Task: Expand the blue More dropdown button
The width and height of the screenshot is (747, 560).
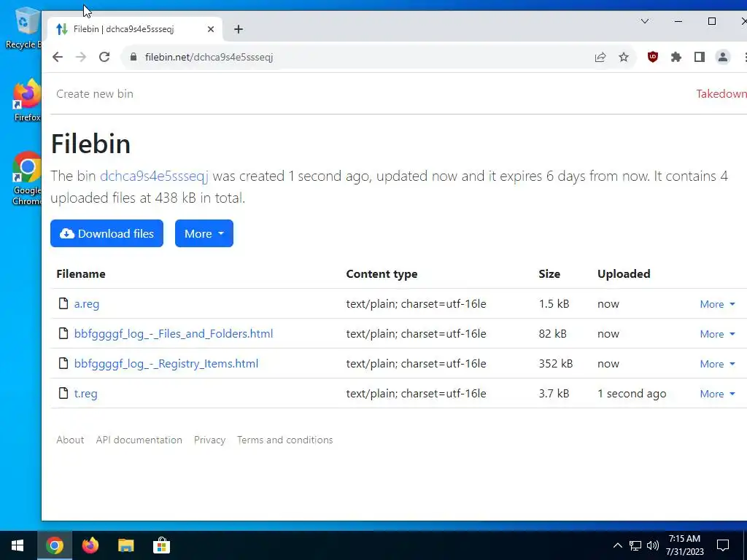Action: coord(204,233)
